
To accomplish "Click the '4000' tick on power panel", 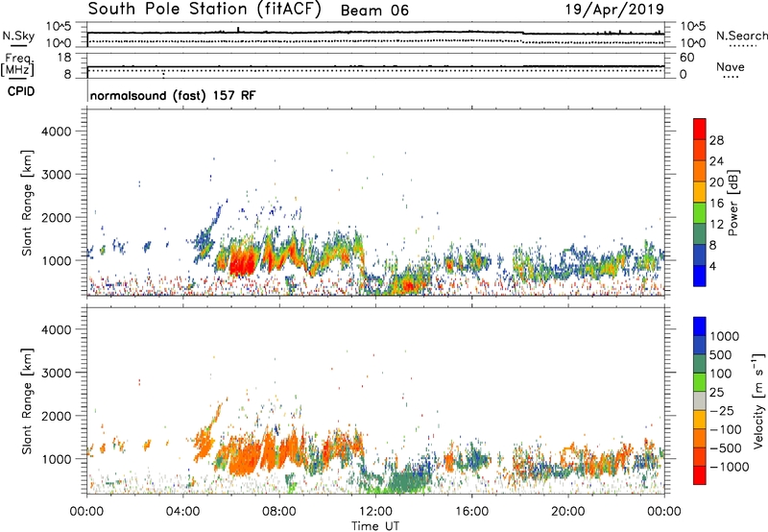I will pos(56,132).
